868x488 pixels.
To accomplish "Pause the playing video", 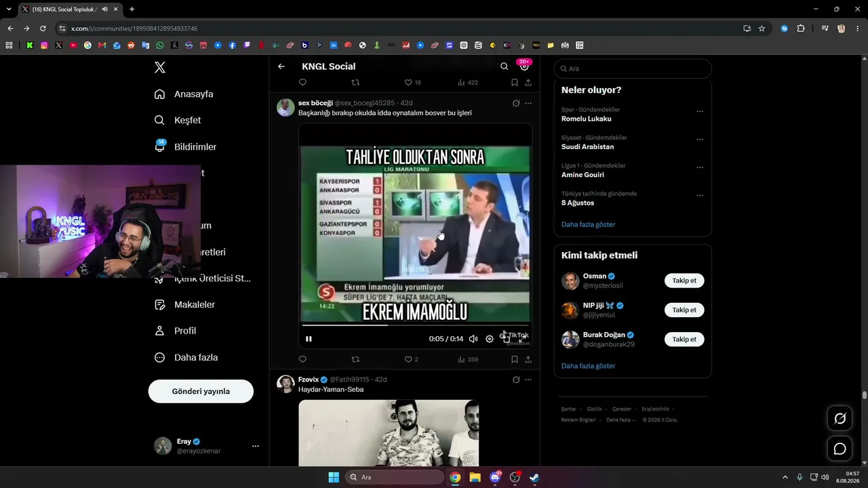I will (309, 339).
